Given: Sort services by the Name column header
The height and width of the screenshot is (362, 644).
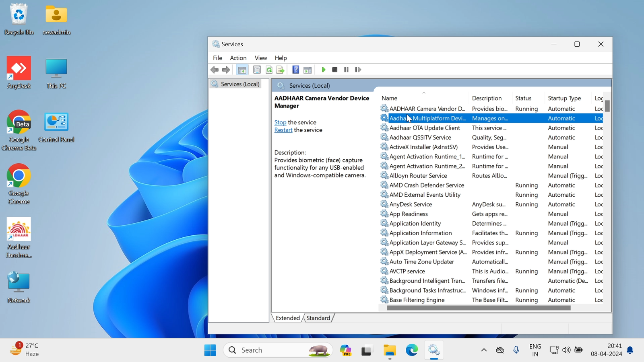Looking at the screenshot, I should click(x=424, y=98).
